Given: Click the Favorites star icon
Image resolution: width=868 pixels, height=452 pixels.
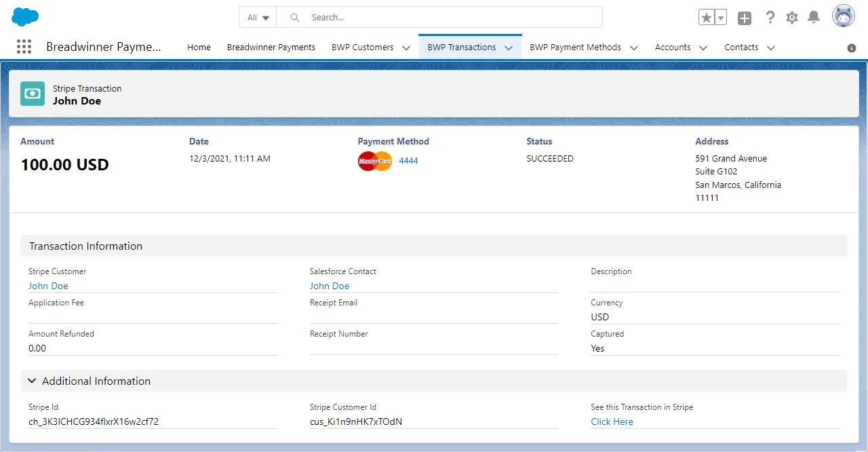Looking at the screenshot, I should coord(707,18).
